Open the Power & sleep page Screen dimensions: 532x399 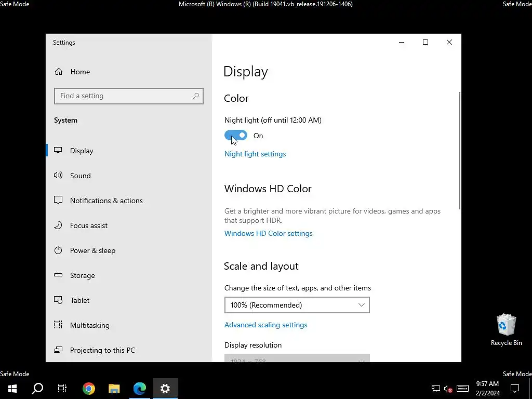(92, 250)
